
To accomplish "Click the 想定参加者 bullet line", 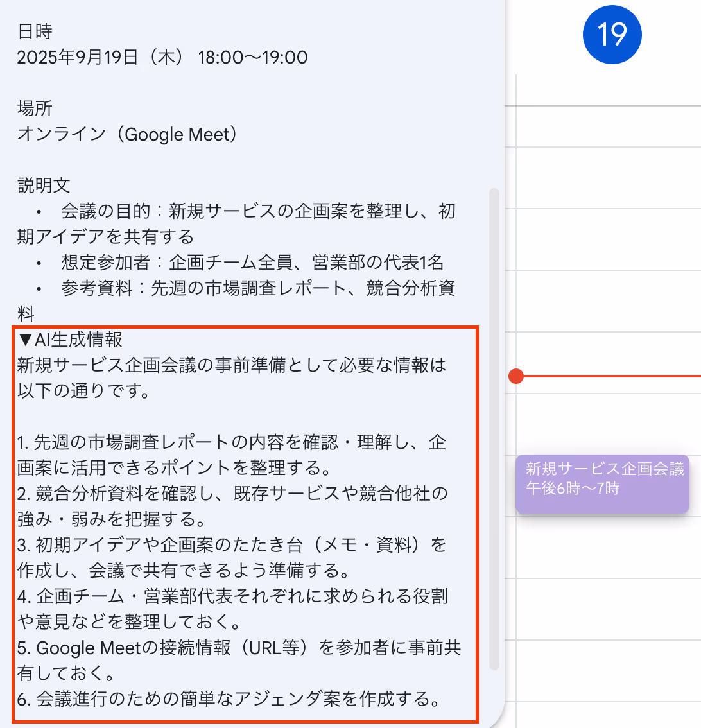I will pos(241,263).
